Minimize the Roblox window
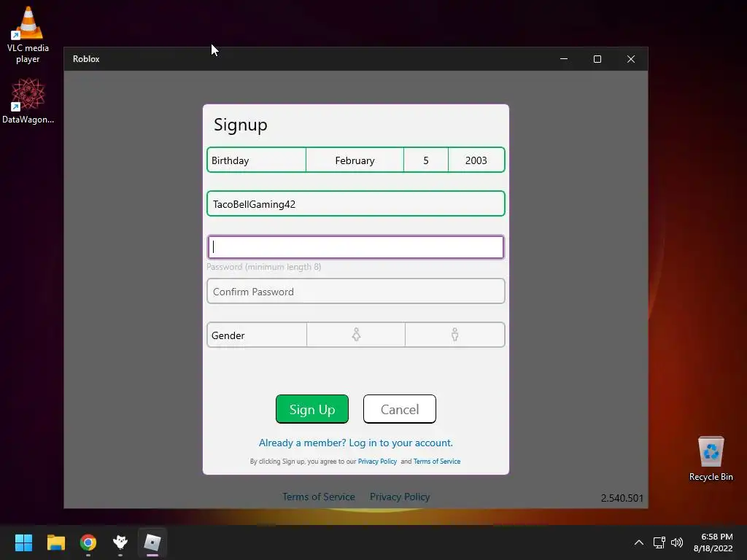747x560 pixels. (x=564, y=59)
